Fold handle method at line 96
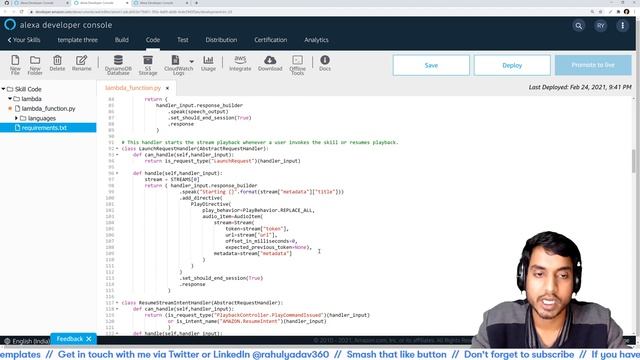 (117, 173)
